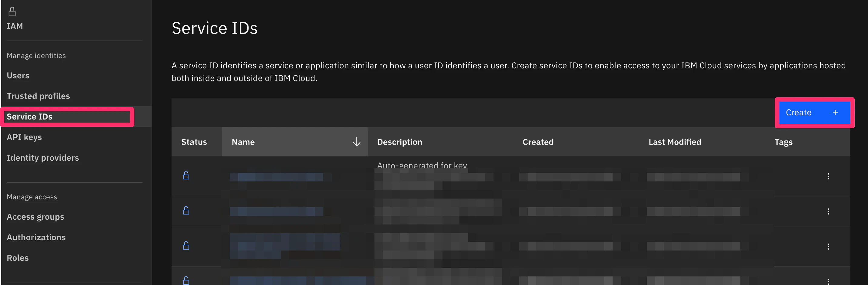Go to Trusted profiles
Image resolution: width=868 pixels, height=285 pixels.
38,96
